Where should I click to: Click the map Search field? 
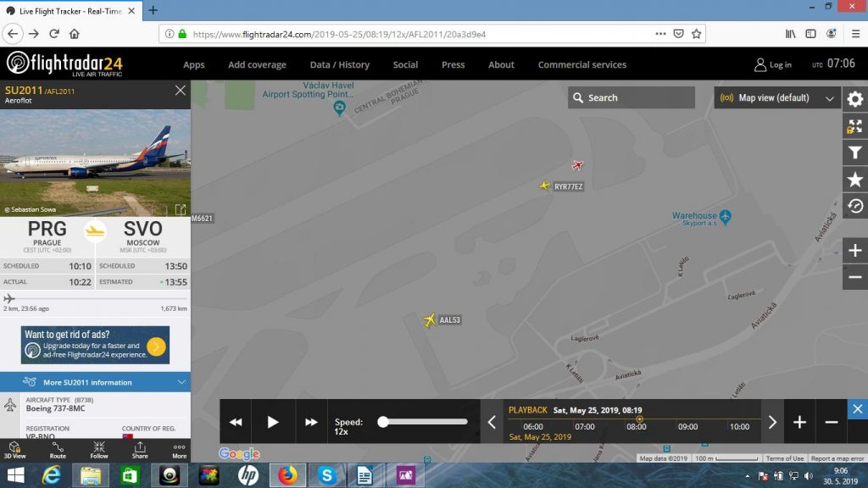pos(631,97)
